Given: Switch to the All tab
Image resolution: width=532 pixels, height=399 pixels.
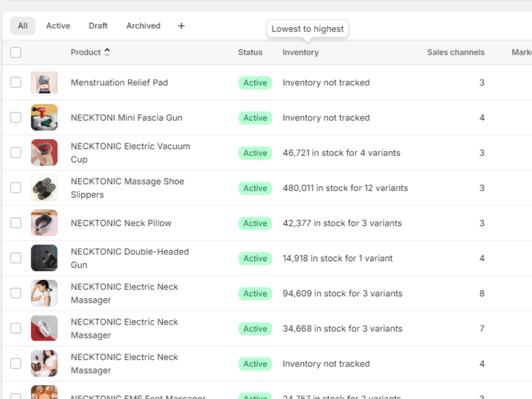Looking at the screenshot, I should [x=23, y=26].
